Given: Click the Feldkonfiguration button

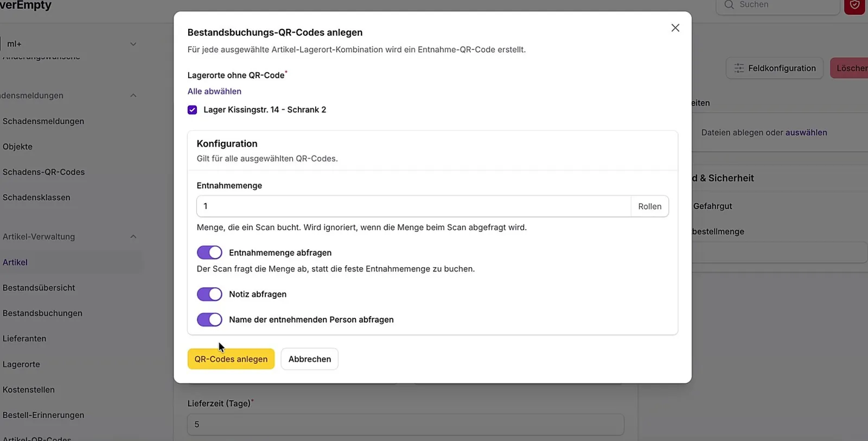Looking at the screenshot, I should [x=775, y=68].
